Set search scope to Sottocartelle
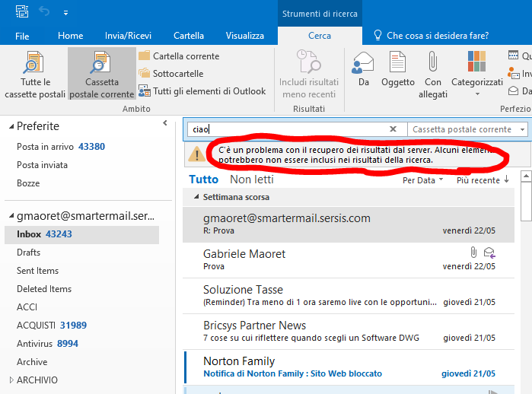The width and height of the screenshot is (532, 394). [171, 74]
